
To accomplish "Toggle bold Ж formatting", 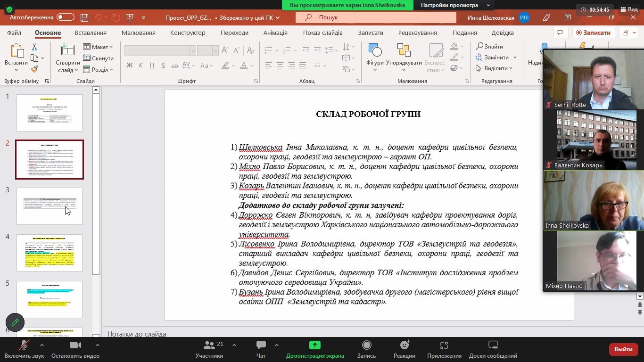I will pyautogui.click(x=130, y=65).
